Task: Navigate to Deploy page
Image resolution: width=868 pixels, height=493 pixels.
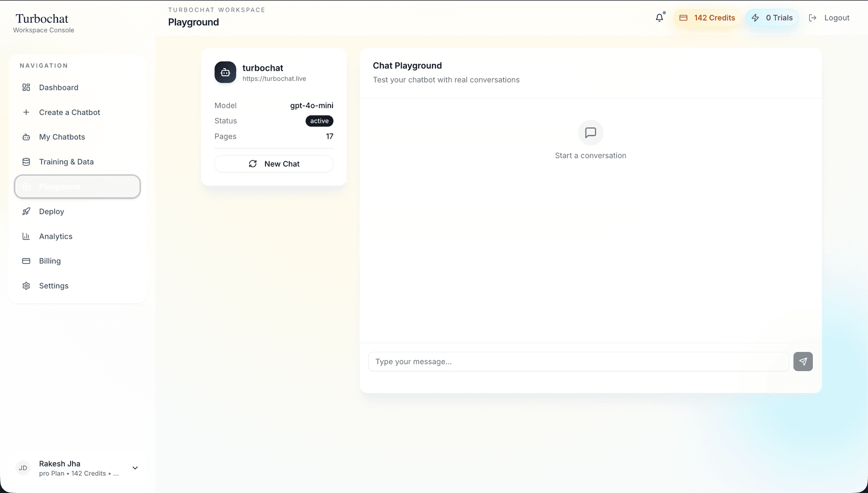Action: [x=77, y=211]
